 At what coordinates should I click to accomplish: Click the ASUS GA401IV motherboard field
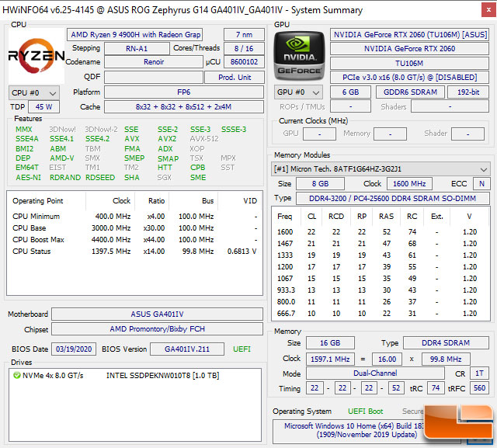[x=157, y=314]
